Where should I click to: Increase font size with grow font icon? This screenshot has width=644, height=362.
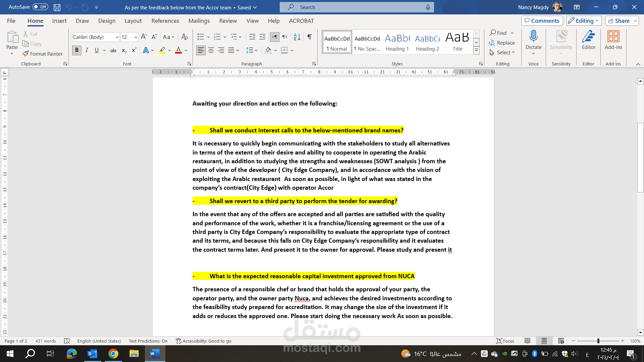(x=144, y=37)
